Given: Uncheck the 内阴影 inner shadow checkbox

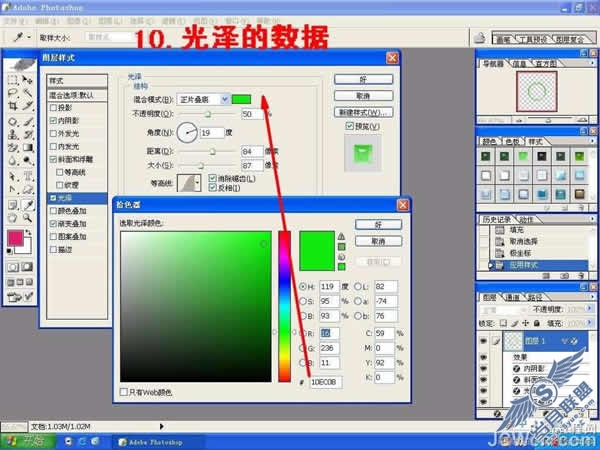Looking at the screenshot, I should [x=54, y=121].
